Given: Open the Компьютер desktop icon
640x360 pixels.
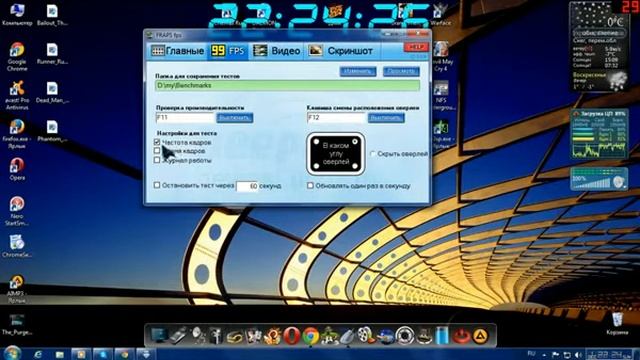Looking at the screenshot, I should coord(17,14).
